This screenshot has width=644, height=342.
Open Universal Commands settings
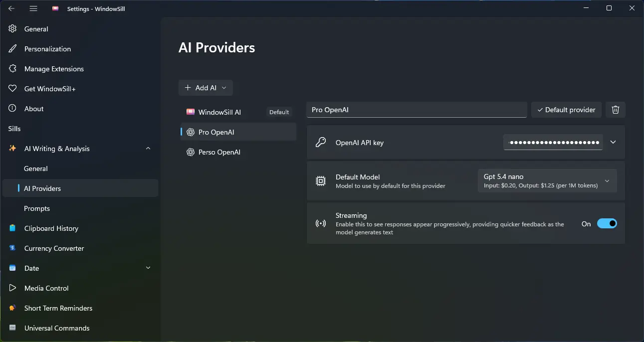[80, 328]
